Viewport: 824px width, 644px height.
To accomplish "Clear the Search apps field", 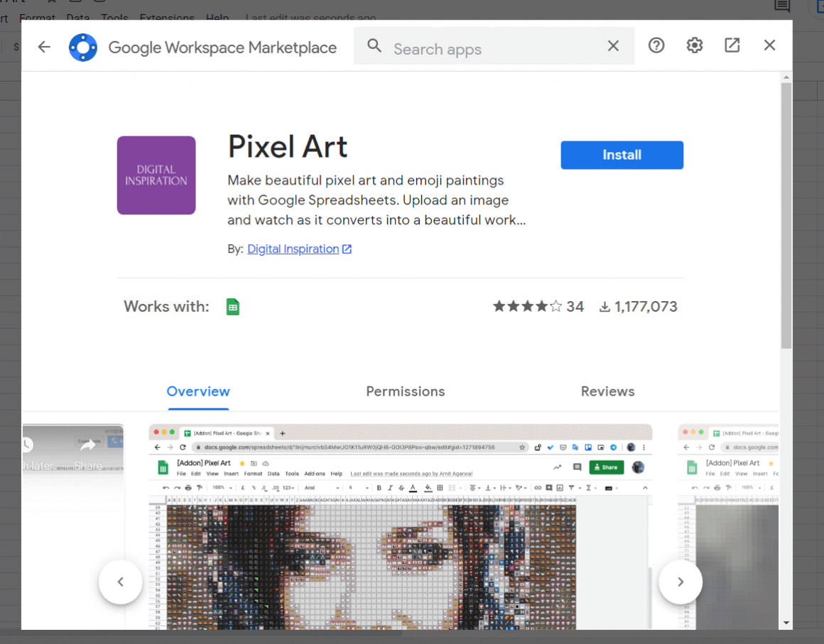I will point(612,45).
